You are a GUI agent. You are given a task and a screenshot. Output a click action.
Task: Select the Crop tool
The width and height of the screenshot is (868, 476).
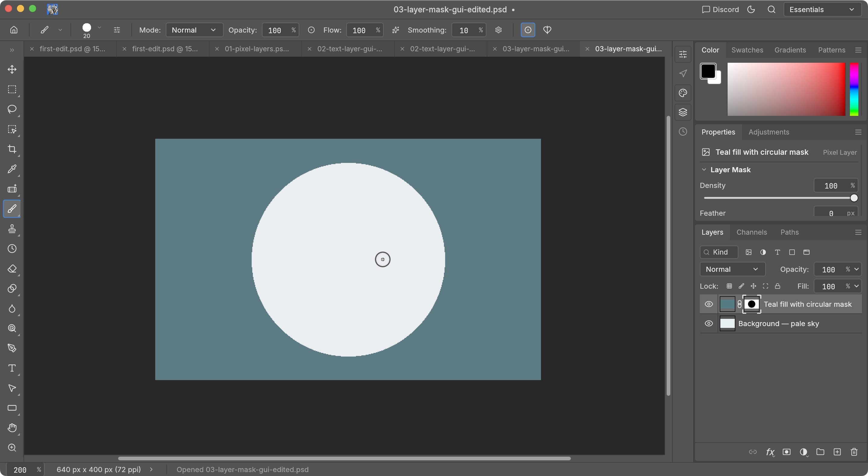click(x=12, y=149)
